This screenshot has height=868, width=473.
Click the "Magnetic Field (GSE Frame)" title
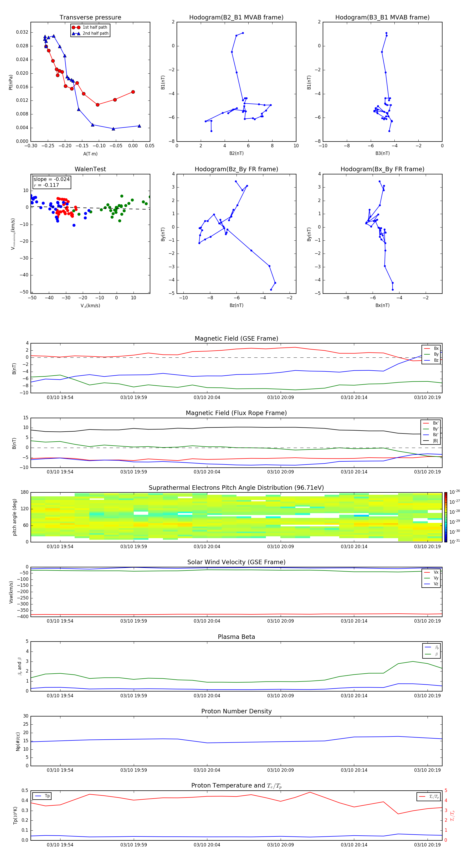[x=236, y=339]
